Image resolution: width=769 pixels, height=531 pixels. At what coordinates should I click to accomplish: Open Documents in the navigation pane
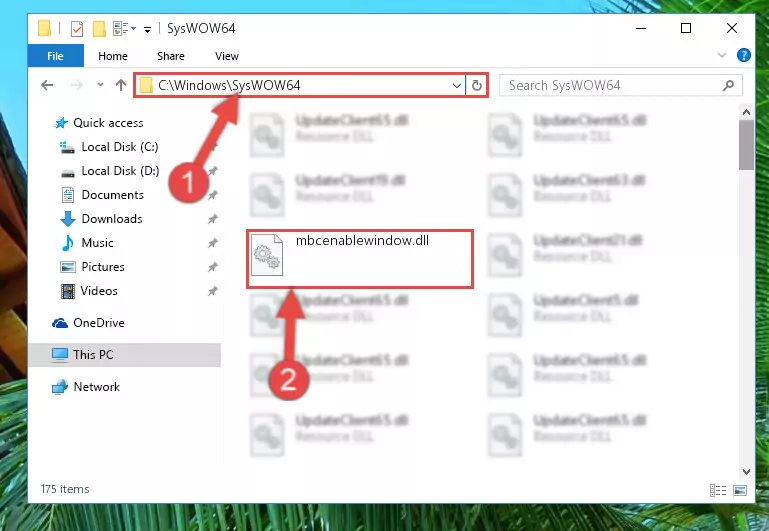tap(112, 195)
